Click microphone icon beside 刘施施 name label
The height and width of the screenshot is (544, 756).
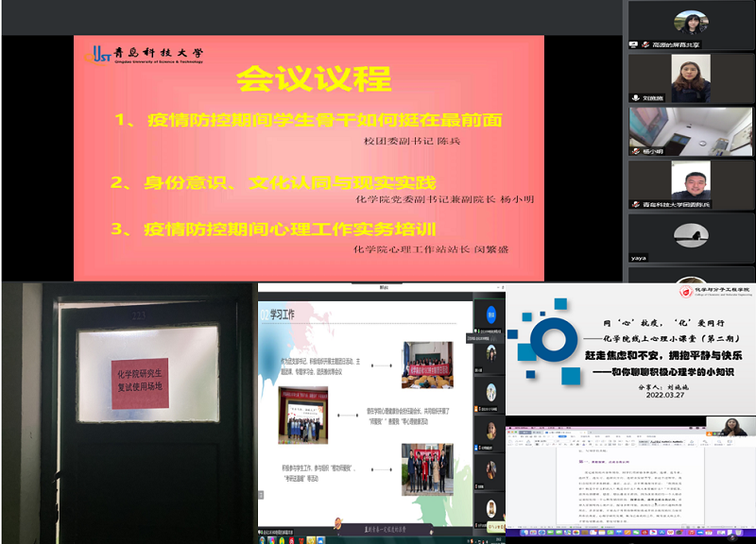pos(635,97)
